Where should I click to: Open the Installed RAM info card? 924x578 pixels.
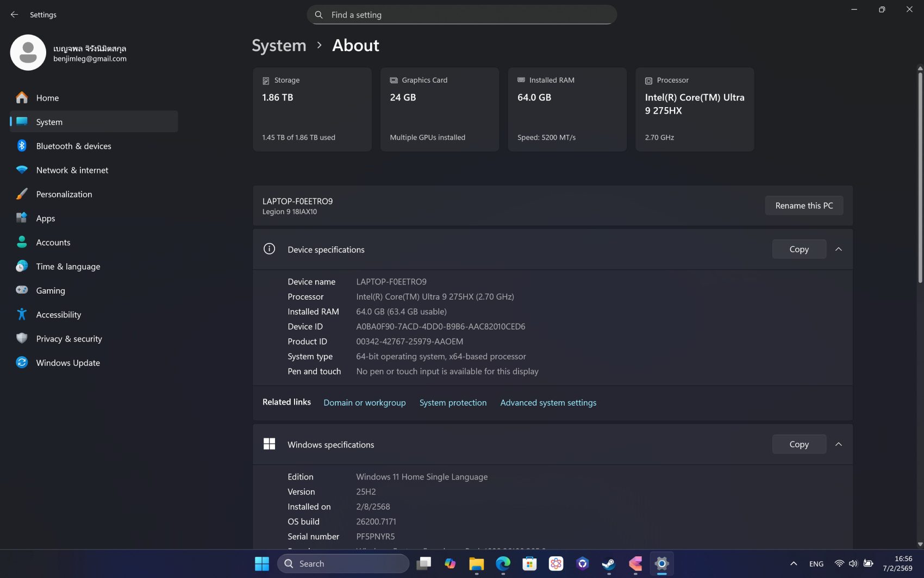pos(567,109)
